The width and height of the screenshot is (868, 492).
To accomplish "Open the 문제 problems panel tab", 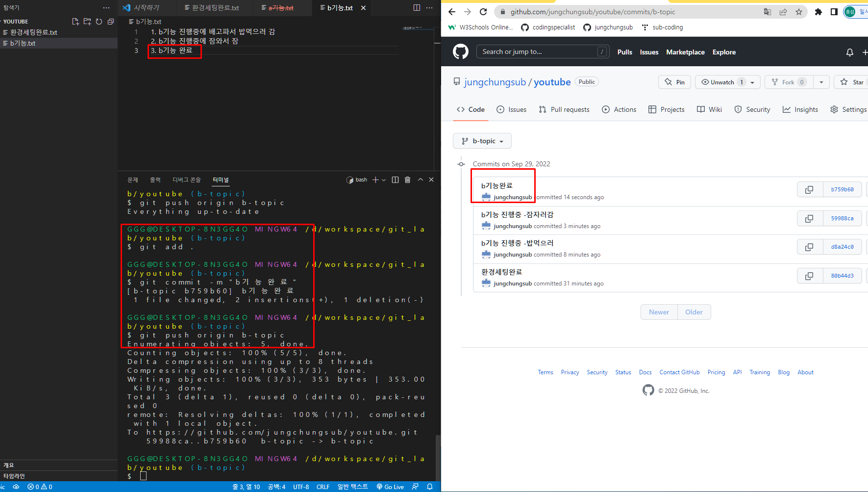I will point(132,180).
